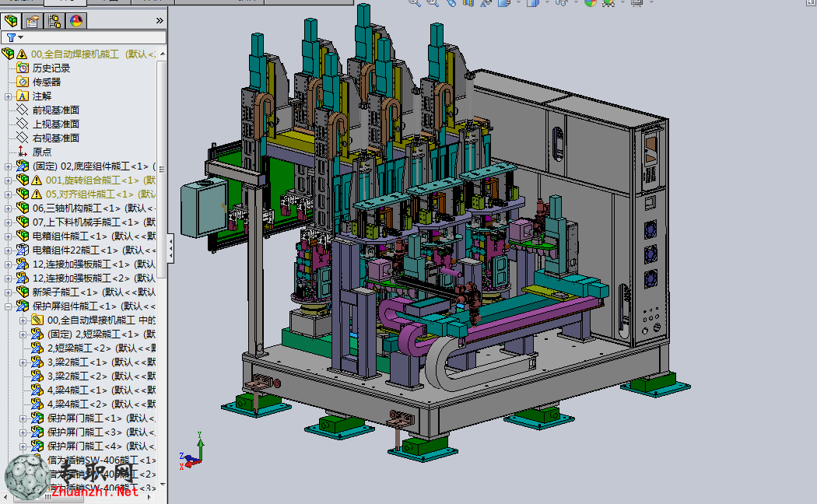Open the FeatureManager design tree tab

pyautogui.click(x=11, y=21)
